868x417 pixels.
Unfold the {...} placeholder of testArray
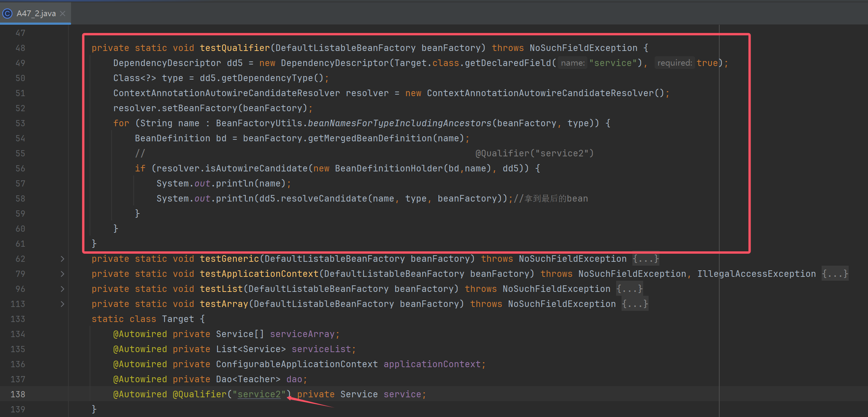(x=635, y=304)
